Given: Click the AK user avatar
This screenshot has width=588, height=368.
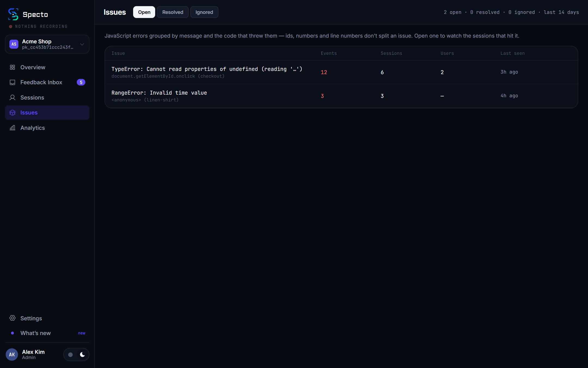Looking at the screenshot, I should coord(12,354).
